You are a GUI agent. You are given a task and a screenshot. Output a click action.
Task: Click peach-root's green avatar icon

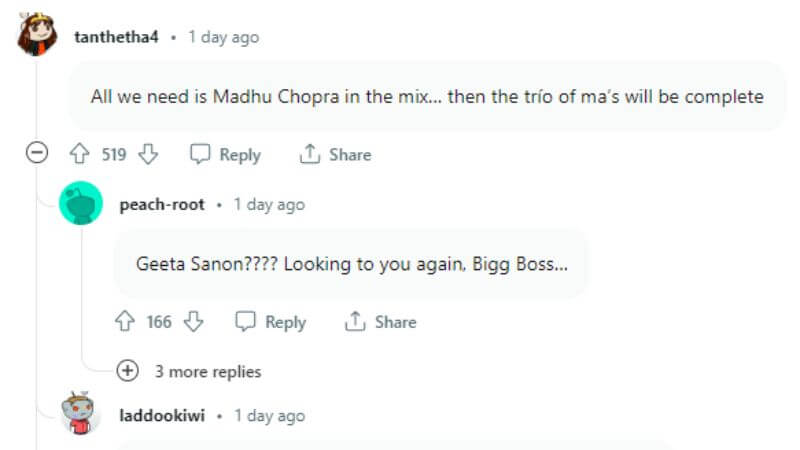click(81, 204)
